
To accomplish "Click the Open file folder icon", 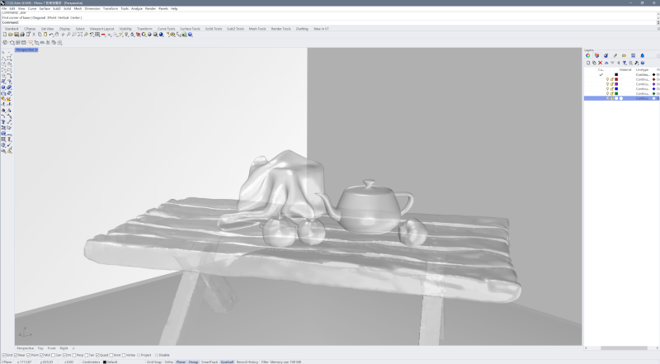I will [x=11, y=35].
